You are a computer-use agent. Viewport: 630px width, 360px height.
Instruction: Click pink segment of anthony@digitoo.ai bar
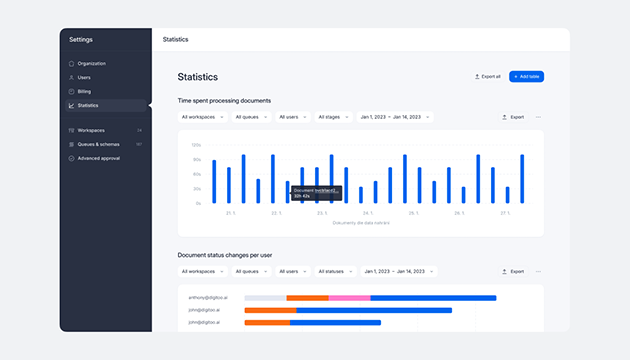tap(350, 298)
